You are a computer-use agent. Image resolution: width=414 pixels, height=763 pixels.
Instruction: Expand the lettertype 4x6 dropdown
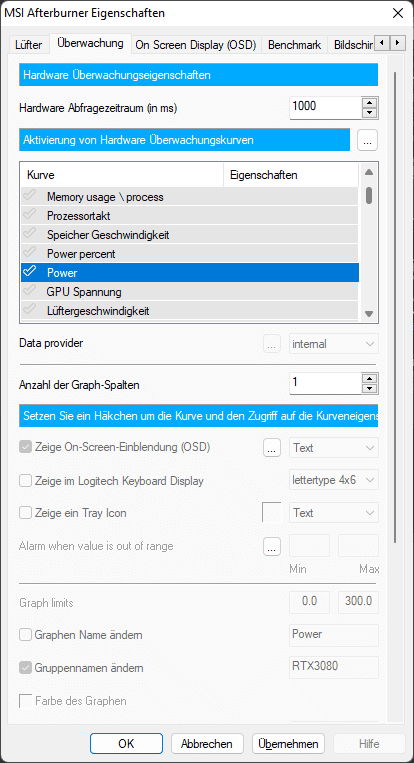334,480
